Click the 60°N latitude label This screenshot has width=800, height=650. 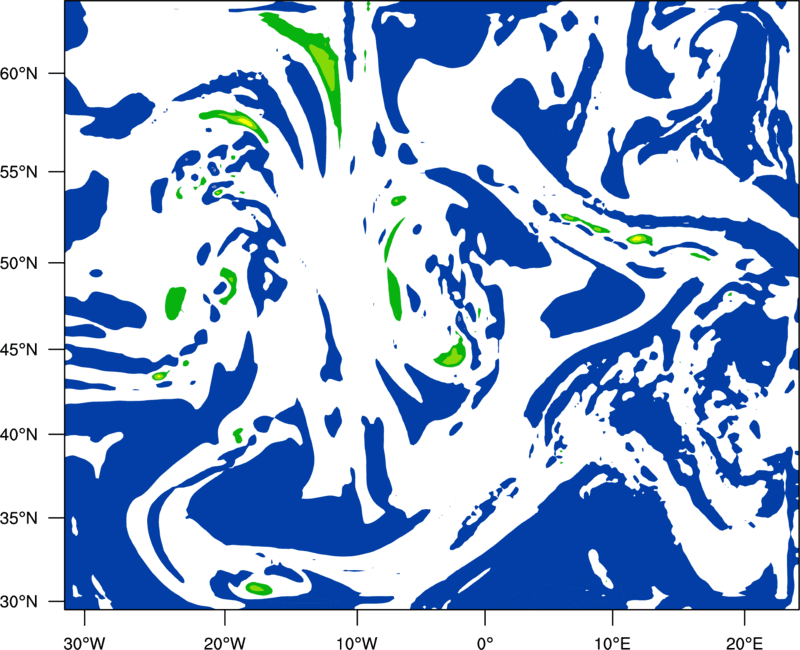pos(19,73)
